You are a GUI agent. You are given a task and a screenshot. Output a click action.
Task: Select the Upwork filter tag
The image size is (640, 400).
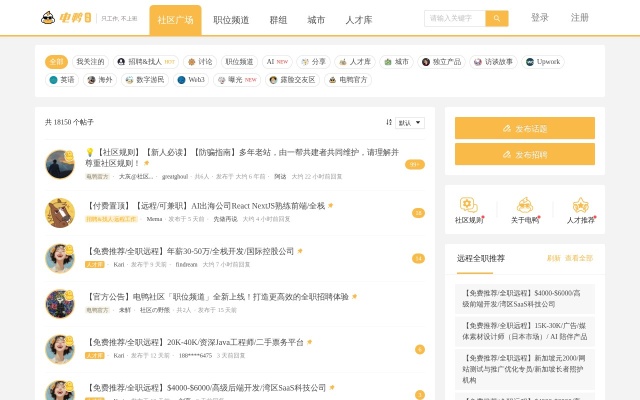543,61
